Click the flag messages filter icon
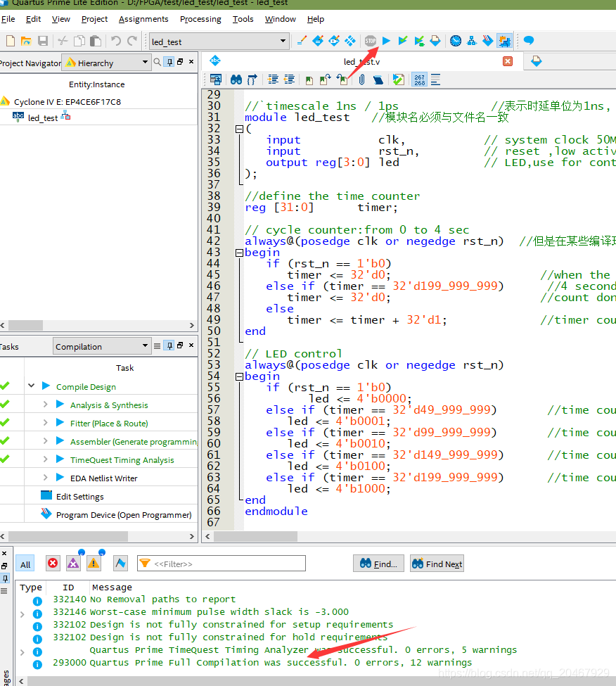616x686 pixels. pos(121,563)
